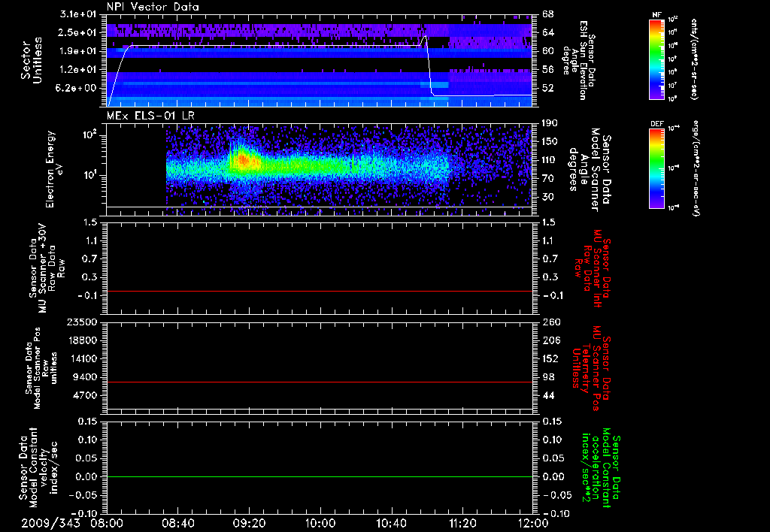Click the "09:20" time tick label
The height and width of the screenshot is (532, 770).
click(249, 523)
